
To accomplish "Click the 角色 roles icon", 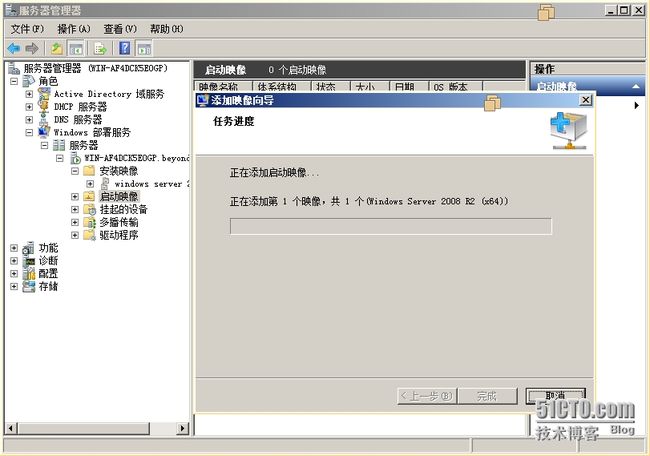I will (29, 81).
